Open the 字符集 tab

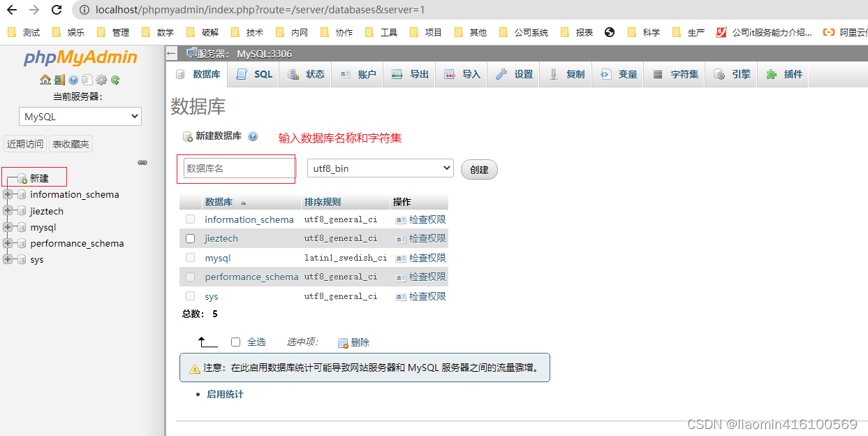point(675,74)
